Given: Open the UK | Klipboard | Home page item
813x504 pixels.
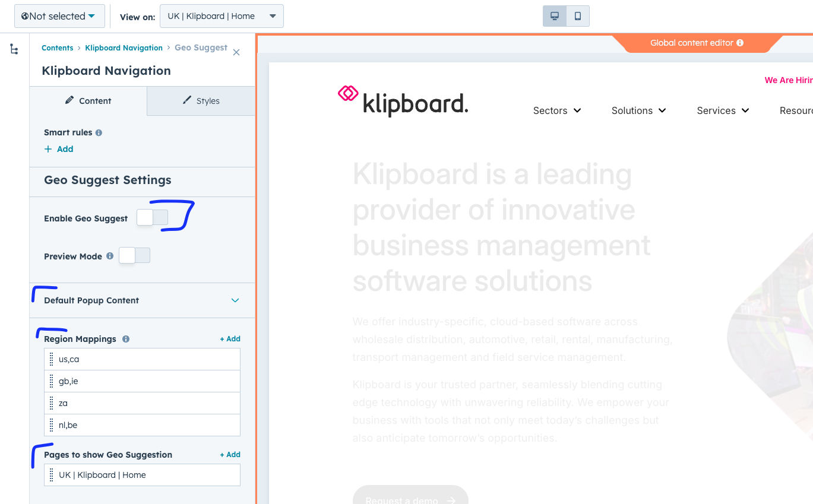Looking at the screenshot, I should [x=143, y=475].
